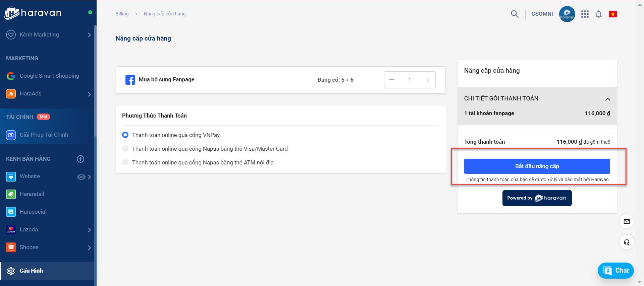Open the search magnifier icon
The image size is (644, 286).
pyautogui.click(x=515, y=14)
